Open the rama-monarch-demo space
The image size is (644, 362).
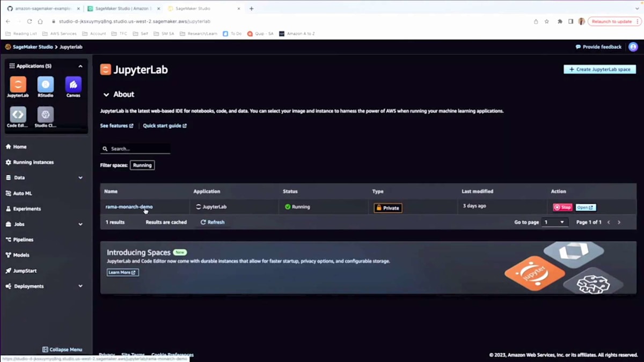pyautogui.click(x=129, y=206)
